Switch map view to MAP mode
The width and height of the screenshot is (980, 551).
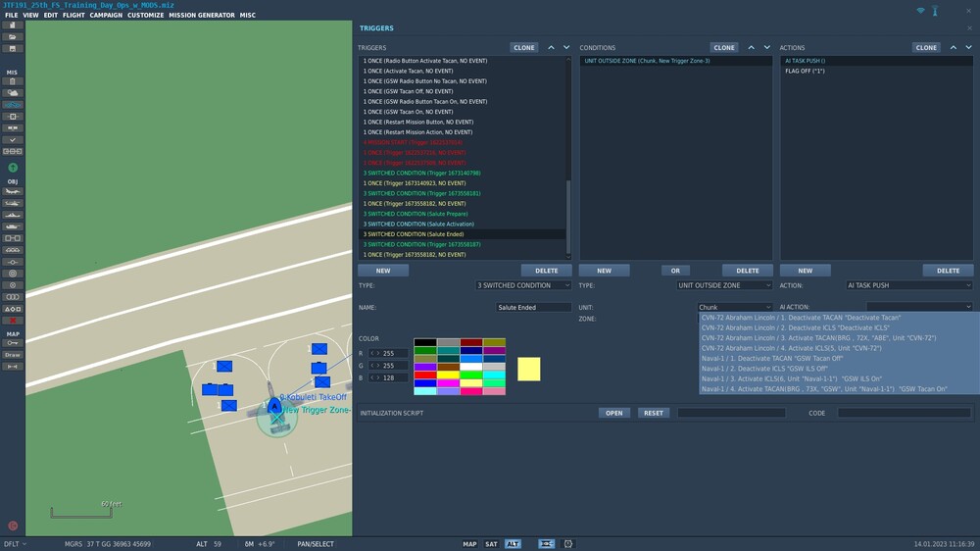(x=469, y=544)
